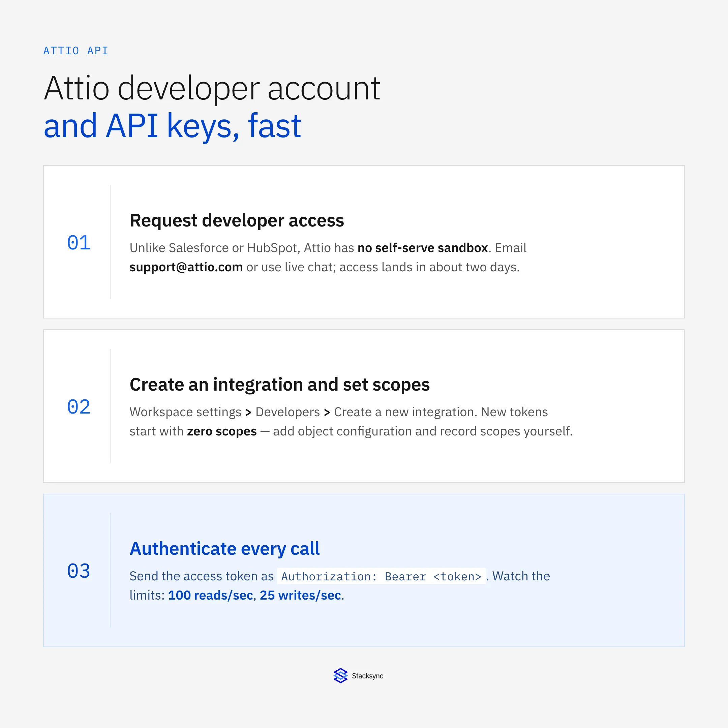The height and width of the screenshot is (728, 728).
Task: Click the '25 writes/sec' limit text
Action: tap(300, 595)
